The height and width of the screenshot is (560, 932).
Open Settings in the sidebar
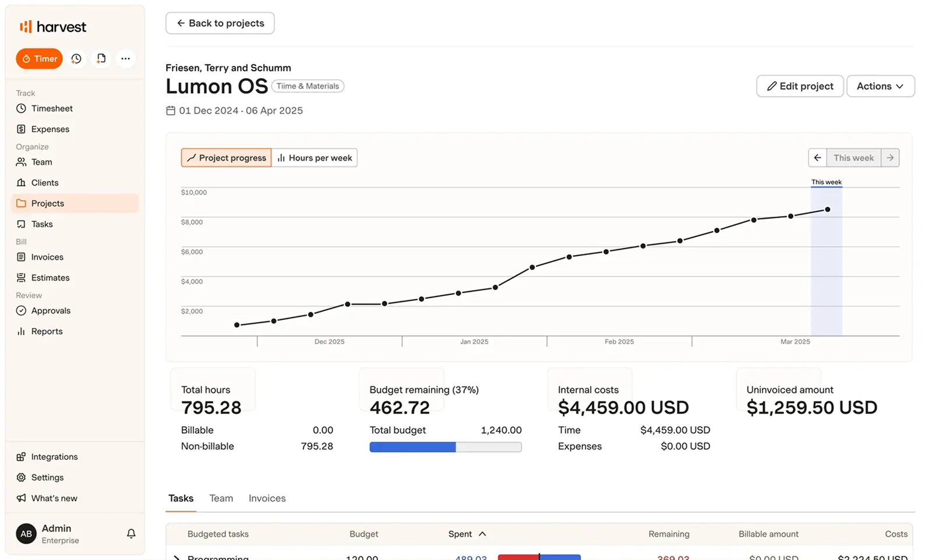coord(75,477)
